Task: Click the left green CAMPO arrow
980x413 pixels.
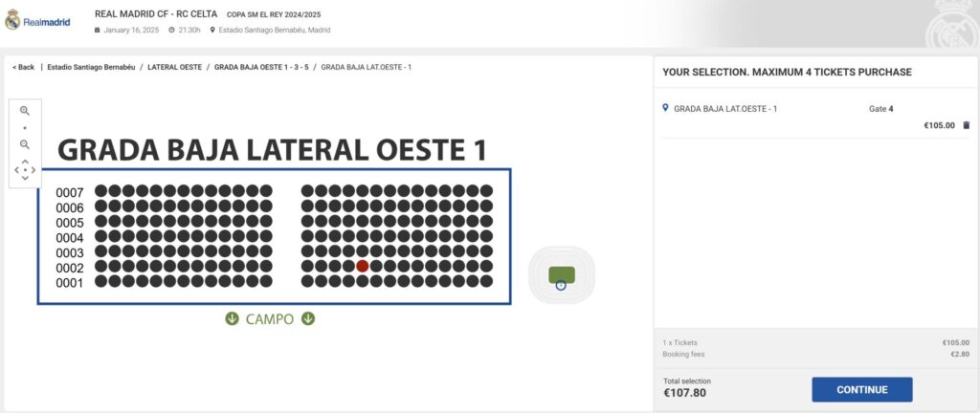Action: click(x=232, y=318)
